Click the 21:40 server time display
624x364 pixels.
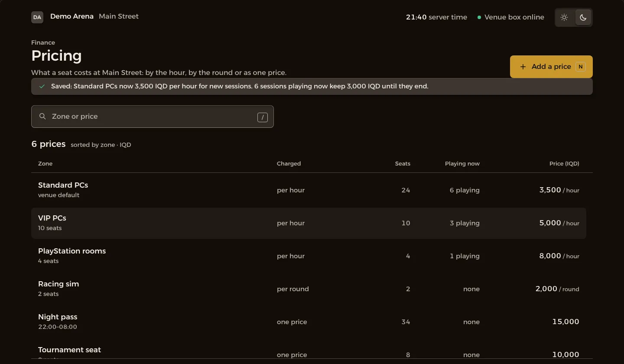click(x=436, y=17)
